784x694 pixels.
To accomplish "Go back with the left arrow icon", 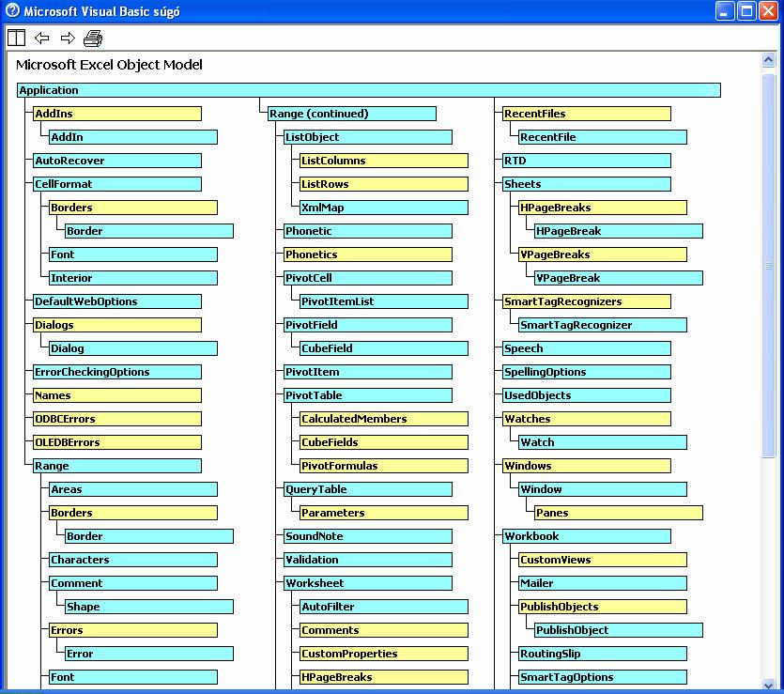I will click(42, 38).
